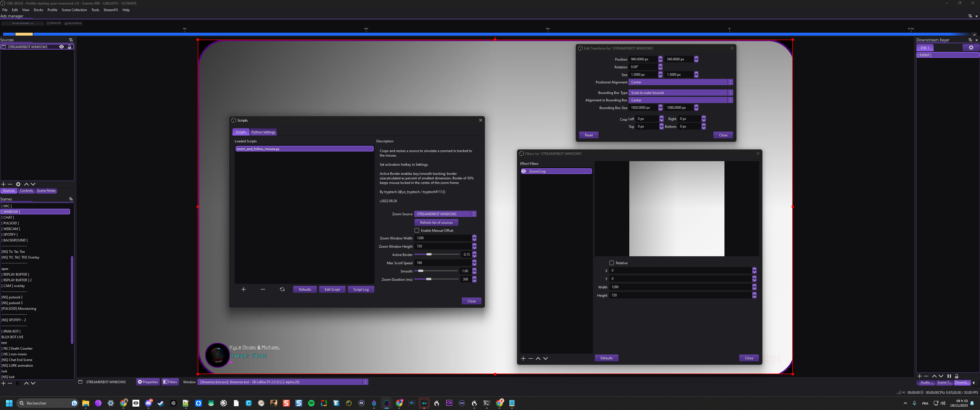The image size is (980, 410).
Task: Enable the Manual Offset checkbox
Action: [x=416, y=230]
